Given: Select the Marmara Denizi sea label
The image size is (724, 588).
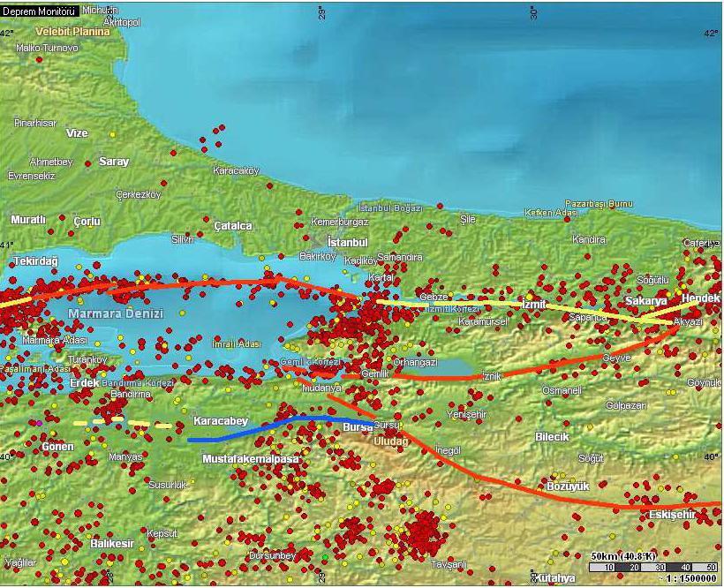Looking at the screenshot, I should (x=115, y=313).
